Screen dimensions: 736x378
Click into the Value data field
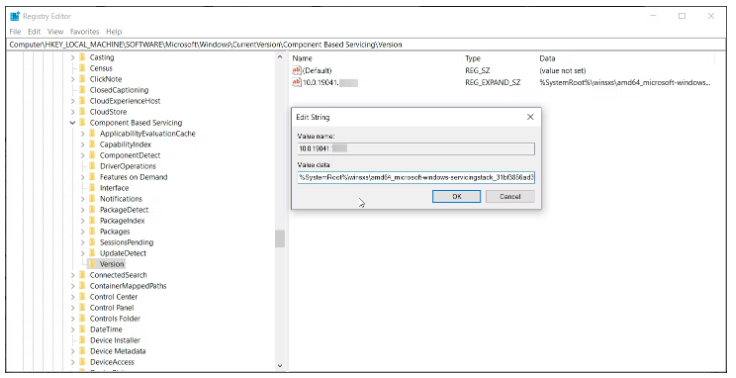416,177
